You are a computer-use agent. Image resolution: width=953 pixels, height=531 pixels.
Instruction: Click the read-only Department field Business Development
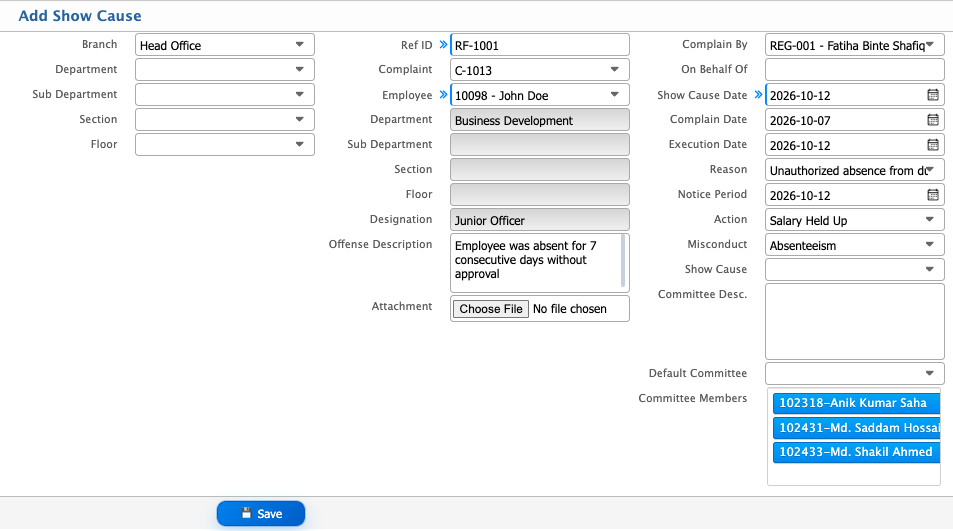pos(540,120)
